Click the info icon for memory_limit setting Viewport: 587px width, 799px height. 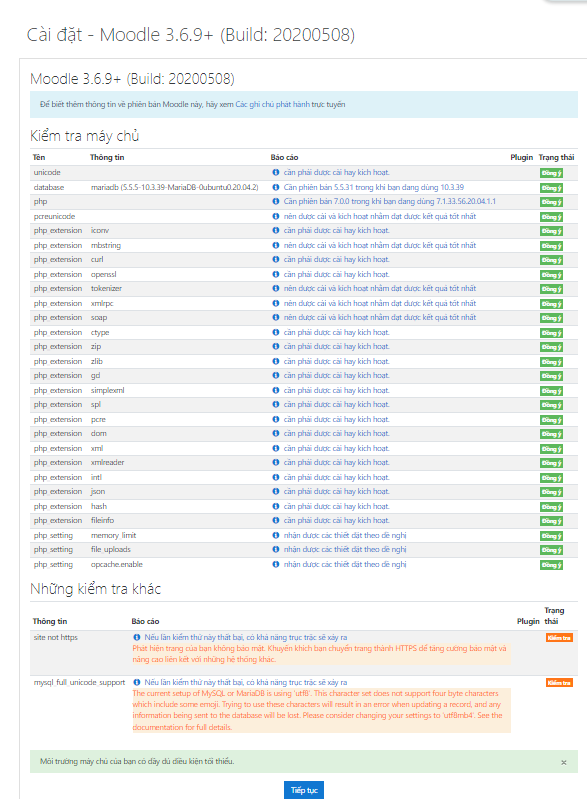tap(276, 536)
